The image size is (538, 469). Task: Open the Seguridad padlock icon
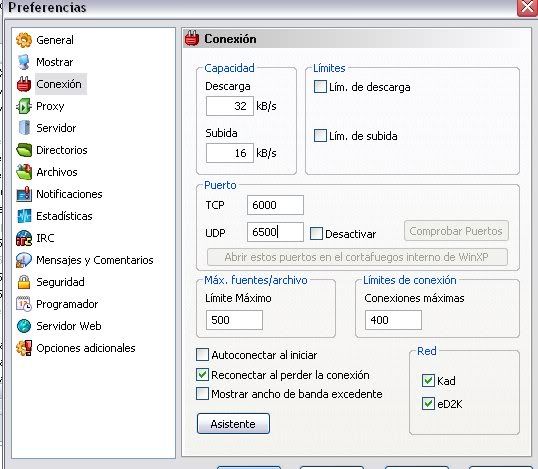click(x=24, y=282)
